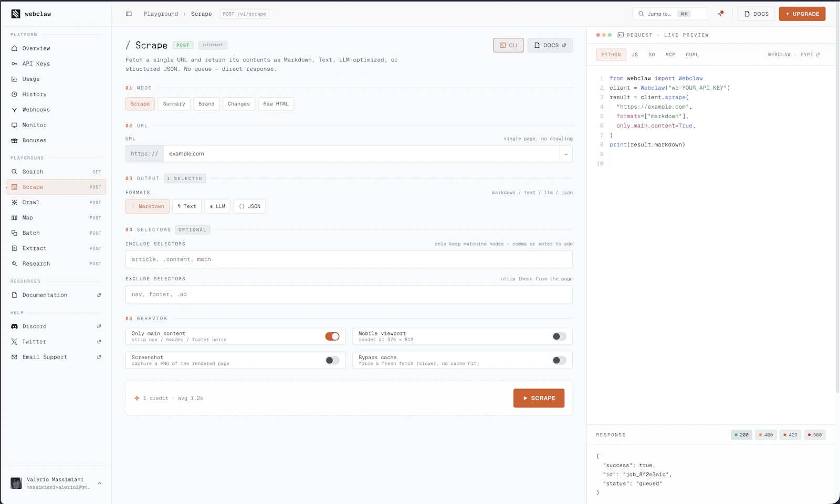Open the Monitor icon
The width and height of the screenshot is (840, 504).
click(x=14, y=125)
